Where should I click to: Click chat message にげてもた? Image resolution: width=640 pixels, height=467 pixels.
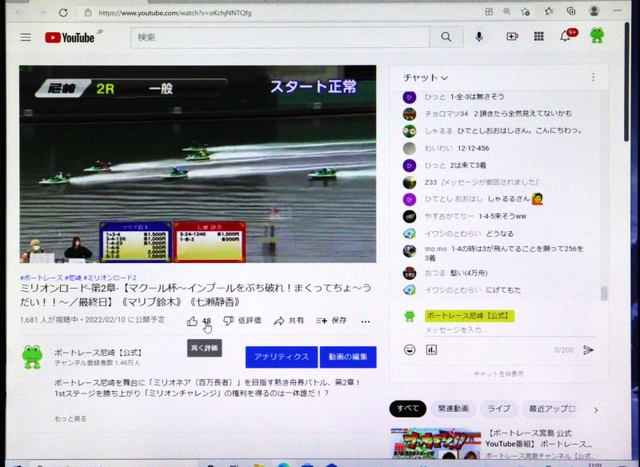(504, 290)
